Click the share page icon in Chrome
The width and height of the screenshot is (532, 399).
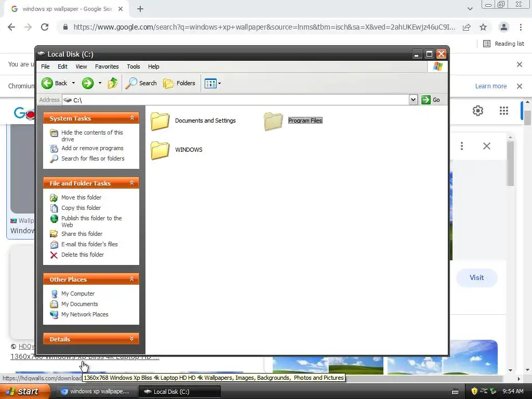point(467,27)
